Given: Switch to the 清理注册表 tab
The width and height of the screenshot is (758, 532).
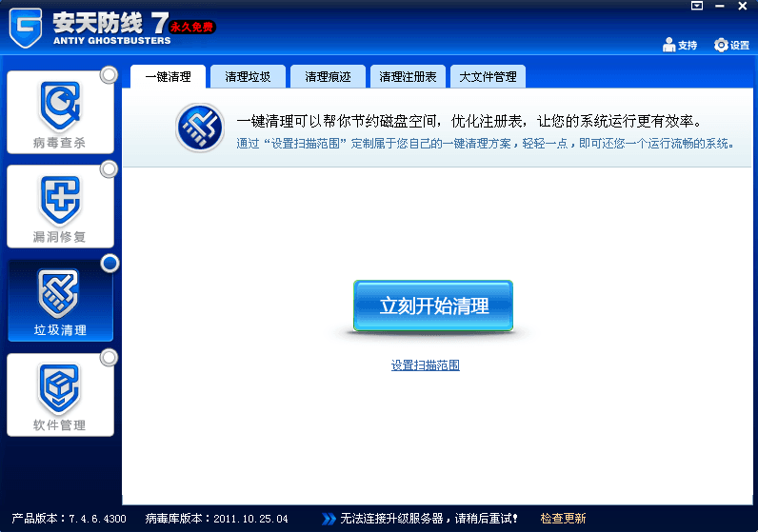Looking at the screenshot, I should (x=408, y=77).
